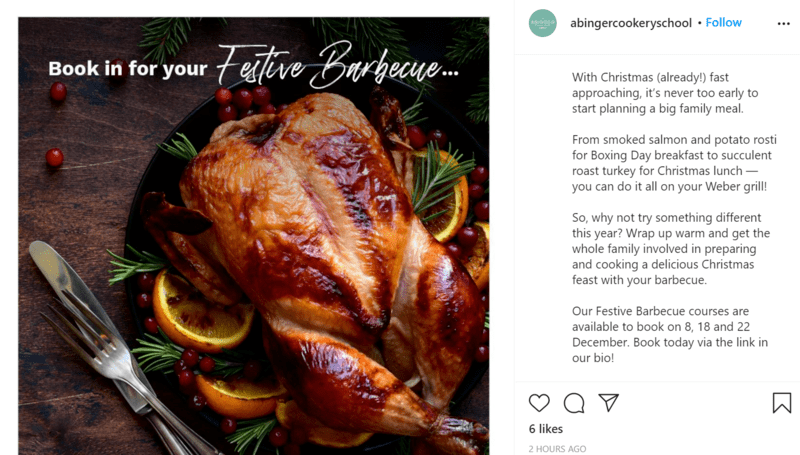Click the fork and knife in the photo
800x455 pixels.
point(110,347)
